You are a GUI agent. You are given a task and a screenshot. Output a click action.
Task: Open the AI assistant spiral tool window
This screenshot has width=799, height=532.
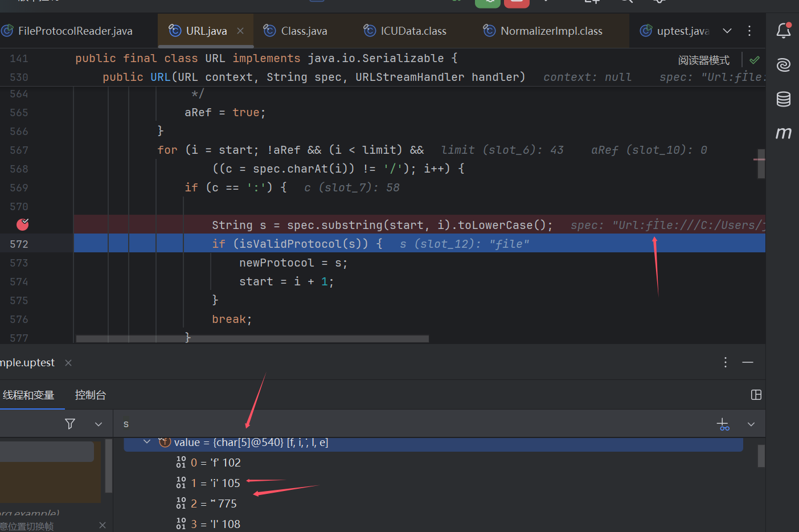point(784,64)
